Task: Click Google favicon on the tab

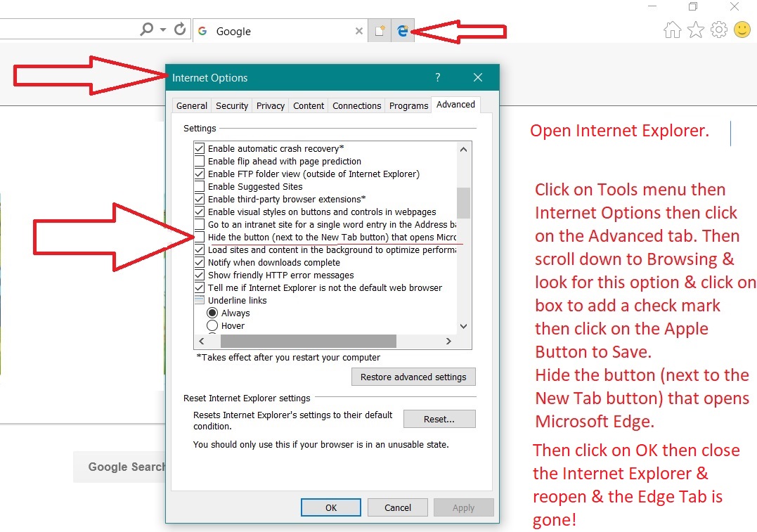Action: pos(202,31)
